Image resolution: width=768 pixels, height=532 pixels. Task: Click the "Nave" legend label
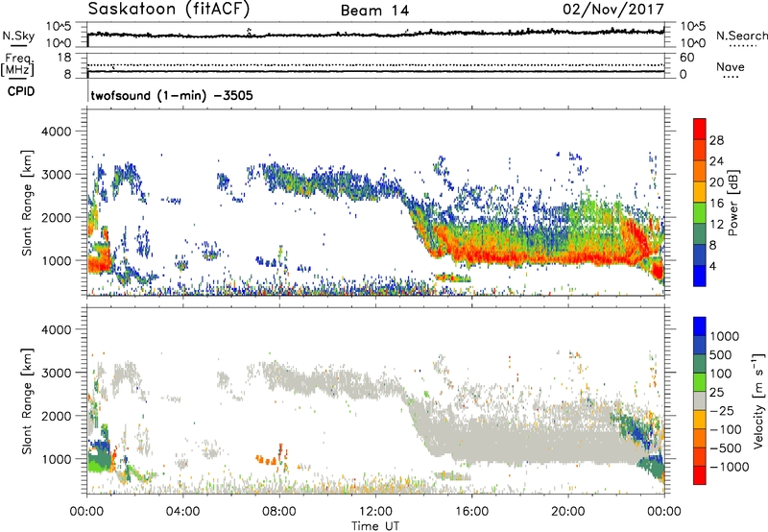click(731, 66)
